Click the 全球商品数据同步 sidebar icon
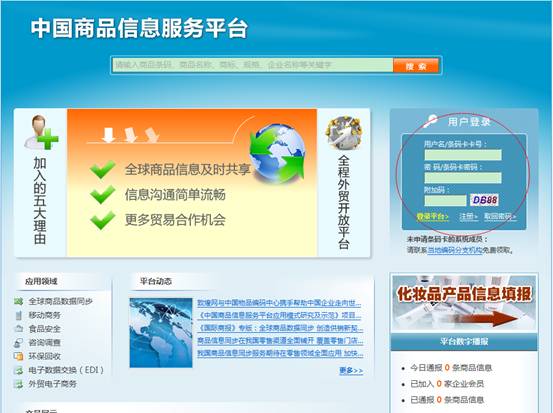Screen dimensions: 553x413 point(18,301)
